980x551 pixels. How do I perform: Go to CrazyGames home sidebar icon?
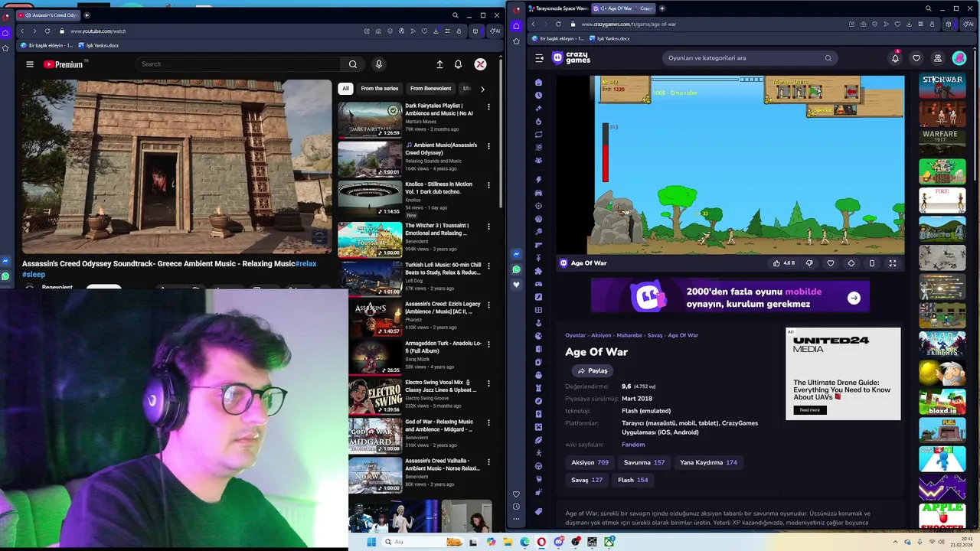(539, 83)
